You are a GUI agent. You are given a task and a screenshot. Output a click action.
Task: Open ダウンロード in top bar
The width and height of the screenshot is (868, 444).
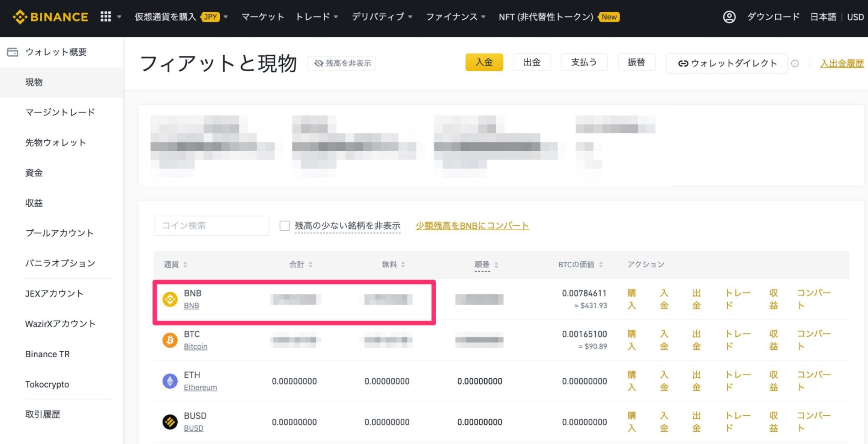(773, 17)
